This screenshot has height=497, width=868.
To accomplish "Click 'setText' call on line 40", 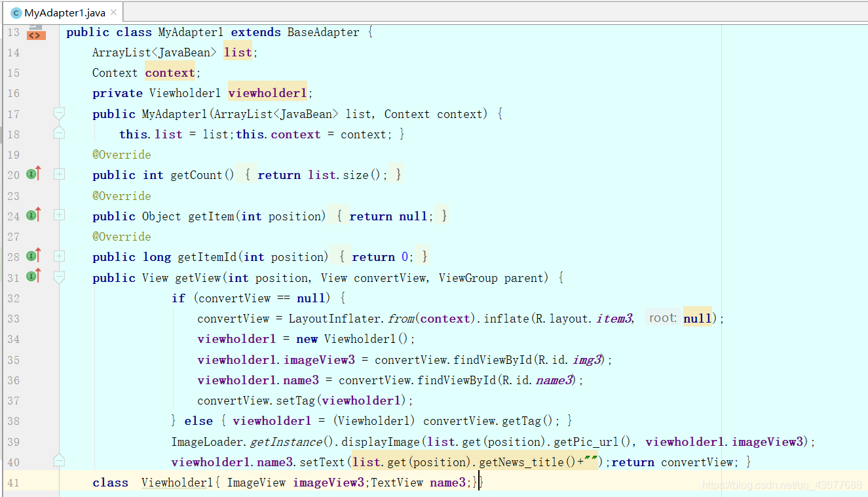I will point(322,462).
